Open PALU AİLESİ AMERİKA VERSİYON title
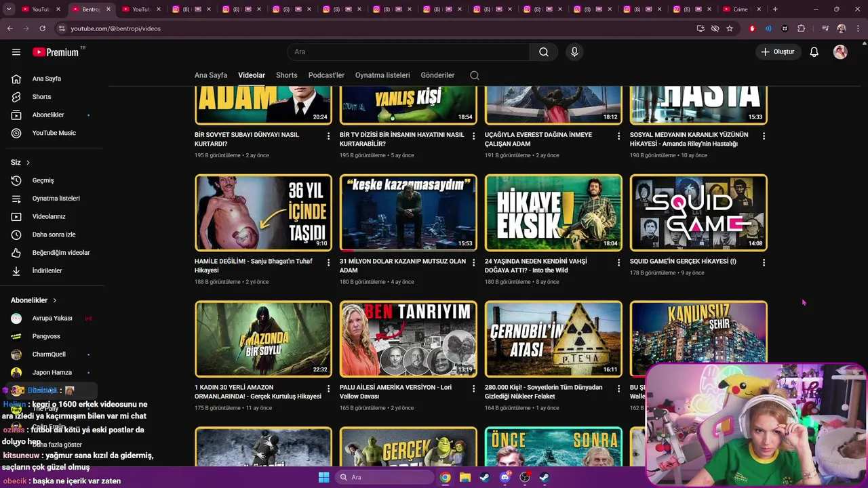Screen dimensions: 868x488 pyautogui.click(x=395, y=392)
